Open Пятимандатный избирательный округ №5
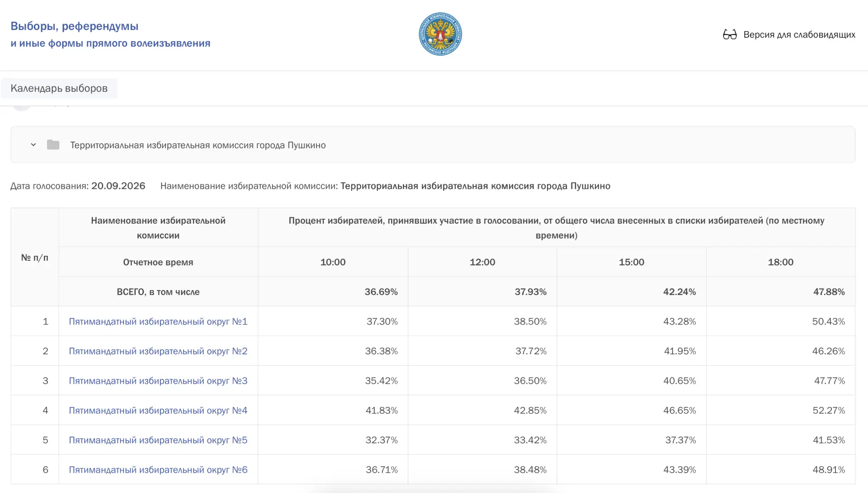 tap(158, 440)
